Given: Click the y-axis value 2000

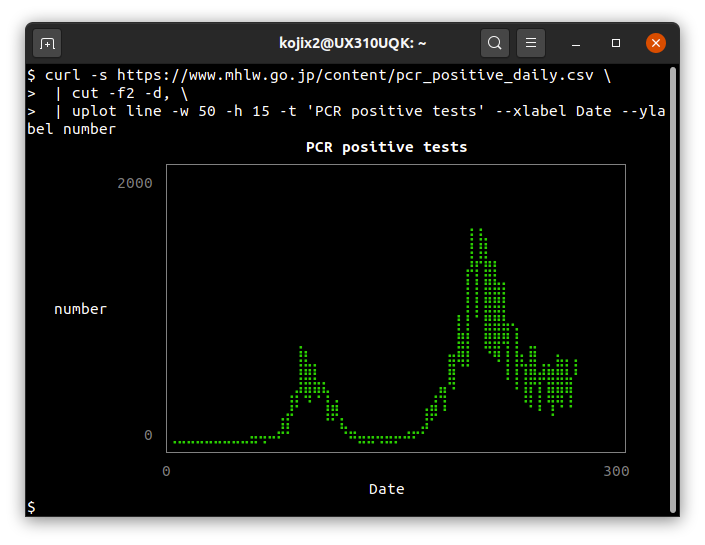Looking at the screenshot, I should (134, 183).
